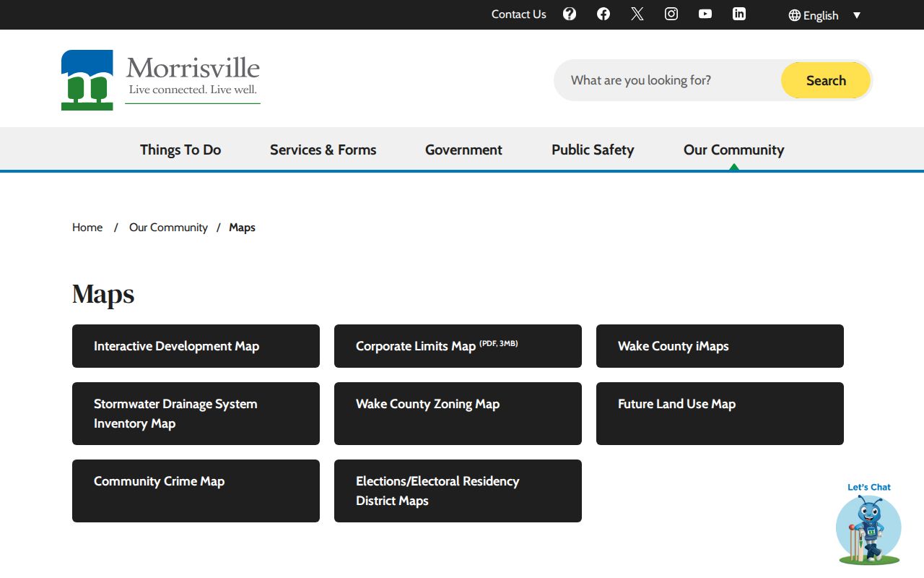924x578 pixels.
Task: Open the X (Twitter) icon
Action: point(637,14)
